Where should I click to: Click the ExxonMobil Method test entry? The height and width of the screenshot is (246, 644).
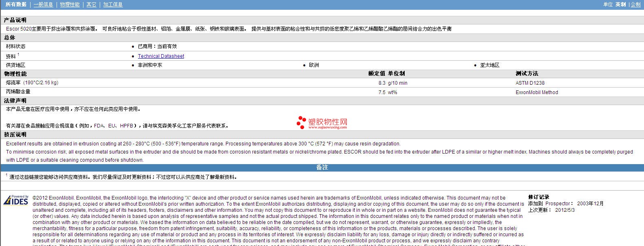tap(537, 92)
